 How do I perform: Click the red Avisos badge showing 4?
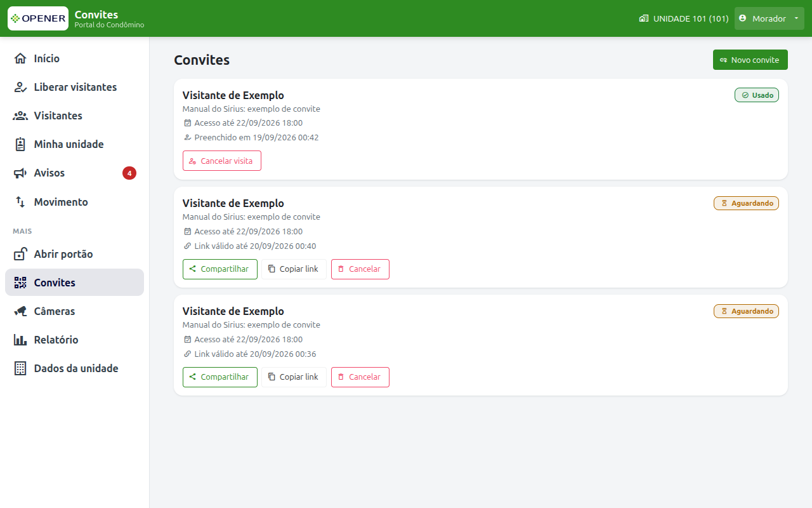129,173
